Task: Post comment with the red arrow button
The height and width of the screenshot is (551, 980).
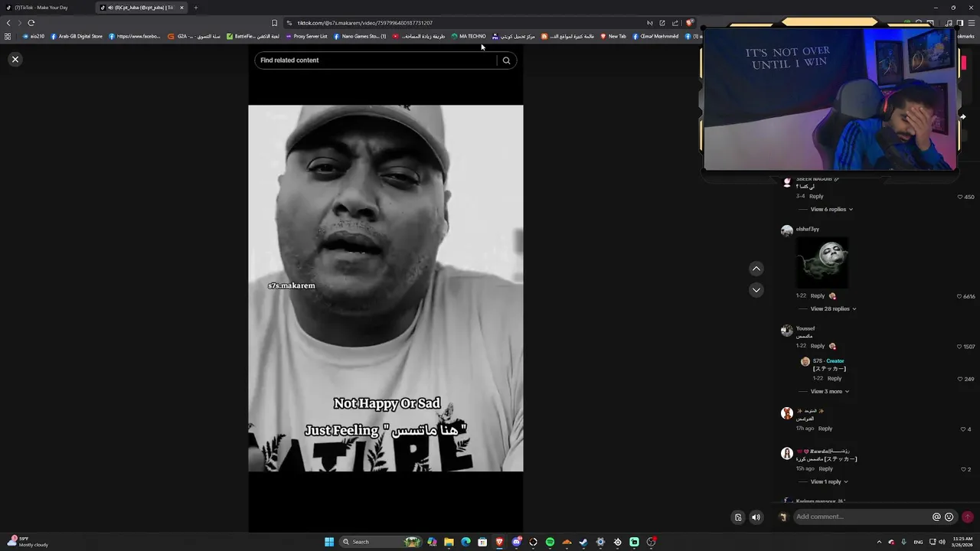Action: [968, 517]
